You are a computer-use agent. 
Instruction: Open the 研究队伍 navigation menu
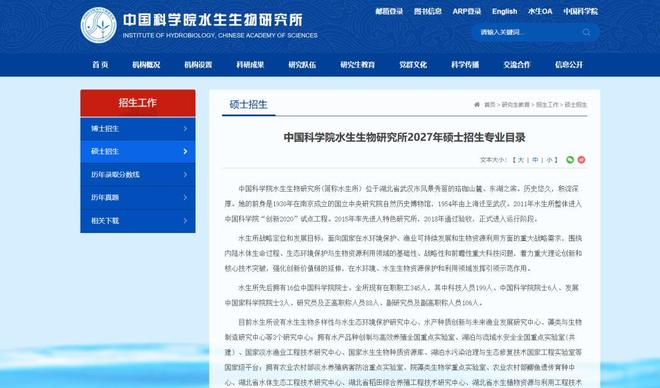(x=302, y=64)
